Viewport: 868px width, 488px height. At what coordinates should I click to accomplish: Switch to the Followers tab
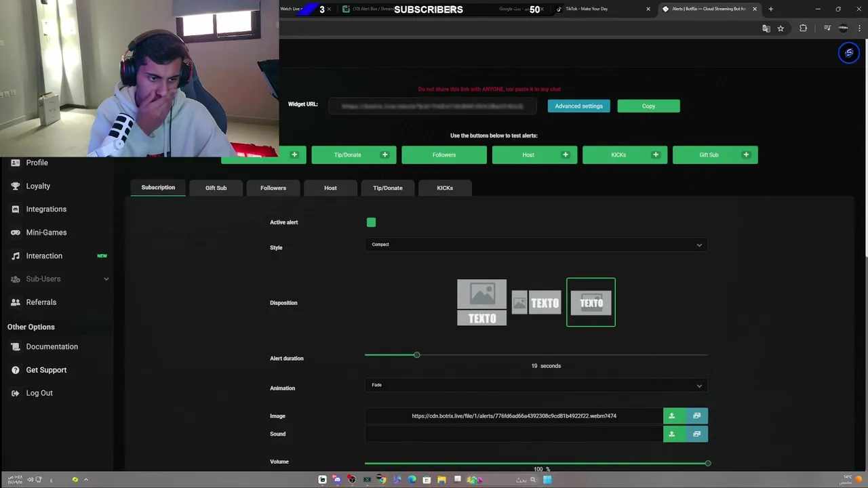(x=273, y=188)
